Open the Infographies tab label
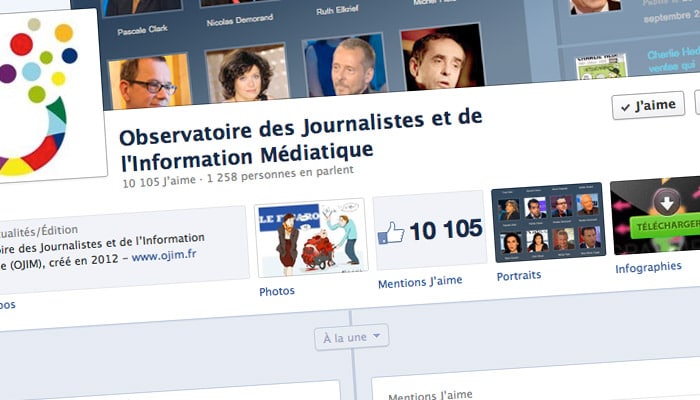Screen dimensions: 700x400 [648, 267]
